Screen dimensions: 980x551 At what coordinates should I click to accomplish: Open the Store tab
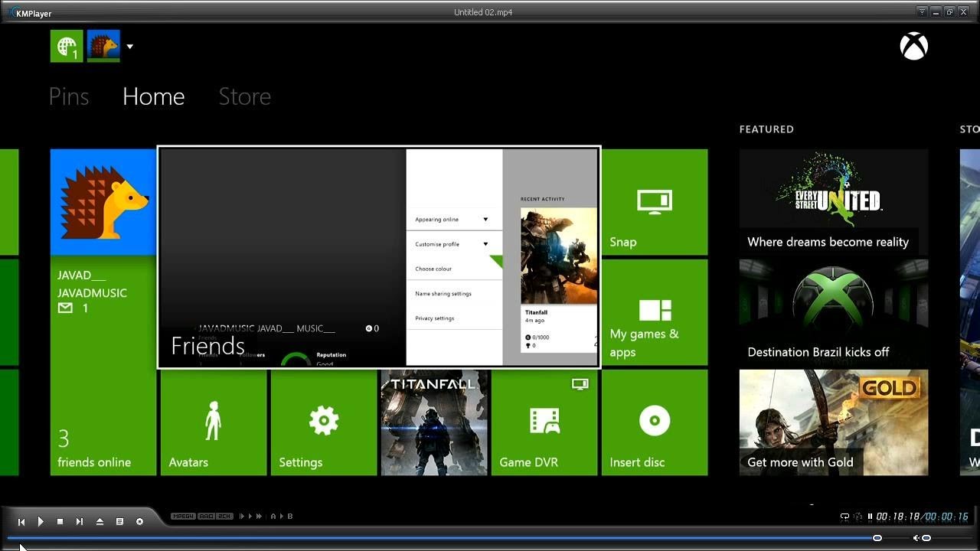coord(245,96)
